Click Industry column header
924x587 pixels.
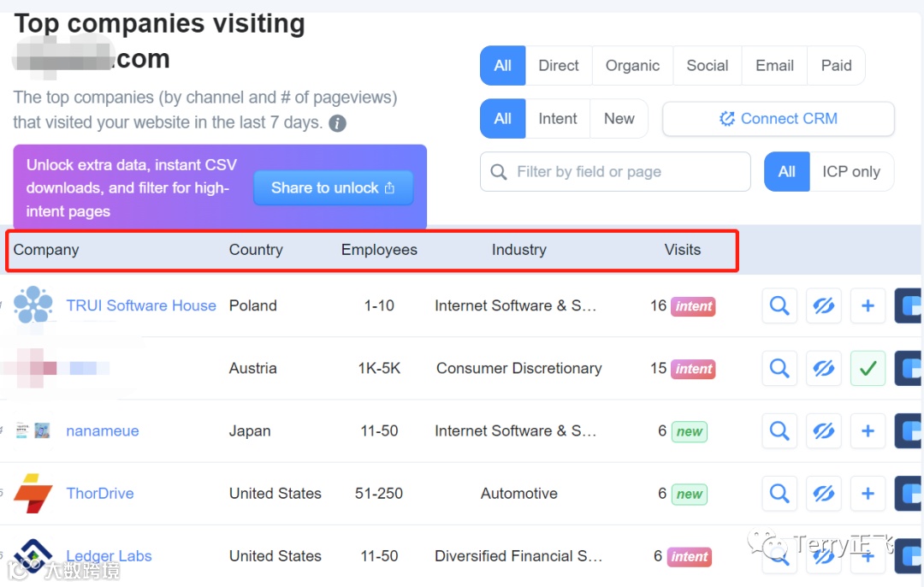coord(519,250)
